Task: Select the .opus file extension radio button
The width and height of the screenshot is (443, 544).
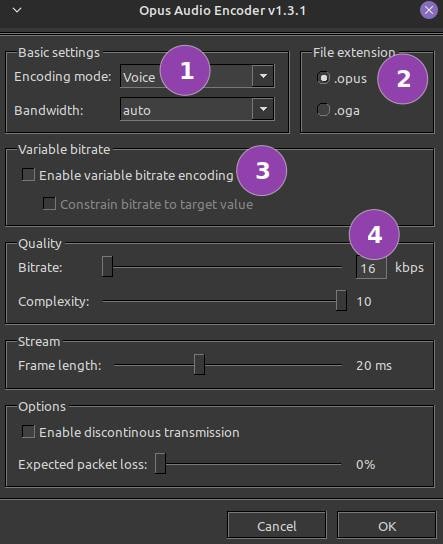Action: point(323,78)
